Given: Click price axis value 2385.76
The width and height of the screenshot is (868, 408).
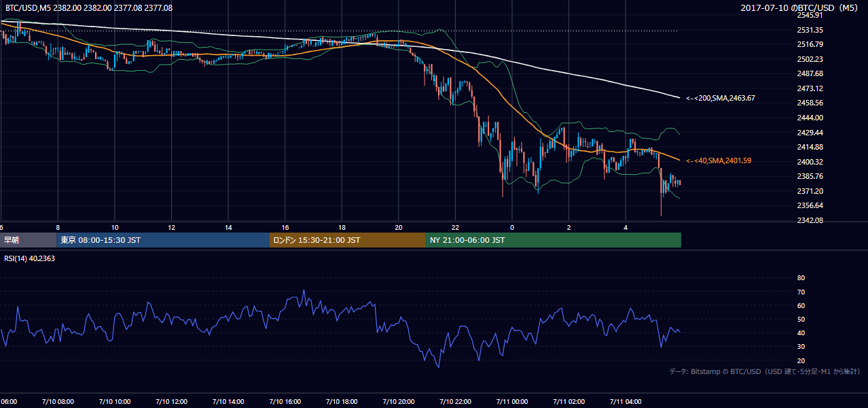Looking at the screenshot, I should (x=810, y=176).
